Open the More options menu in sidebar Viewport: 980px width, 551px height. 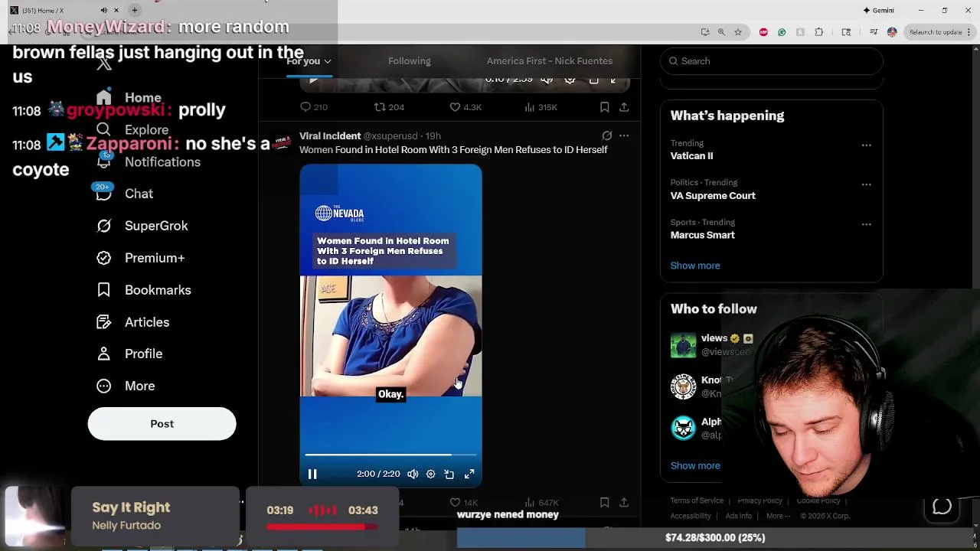(x=126, y=386)
